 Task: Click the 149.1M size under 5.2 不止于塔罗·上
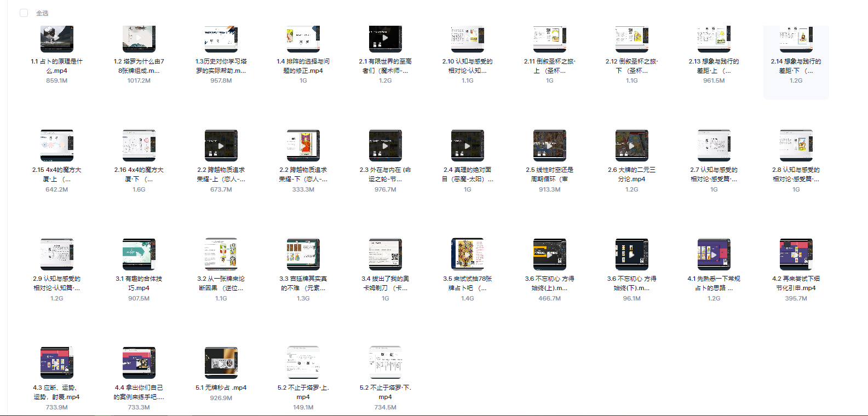303,407
